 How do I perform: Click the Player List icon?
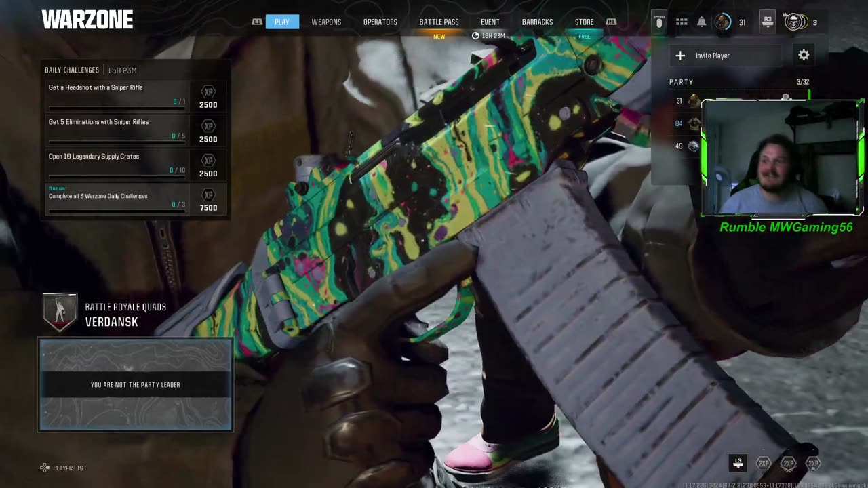pos(45,468)
